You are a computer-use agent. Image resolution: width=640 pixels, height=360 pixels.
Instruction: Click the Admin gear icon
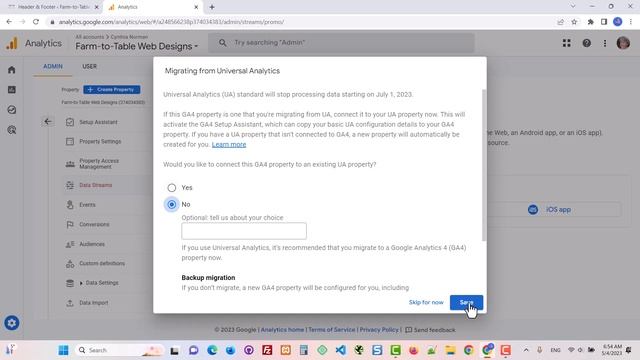click(x=11, y=323)
